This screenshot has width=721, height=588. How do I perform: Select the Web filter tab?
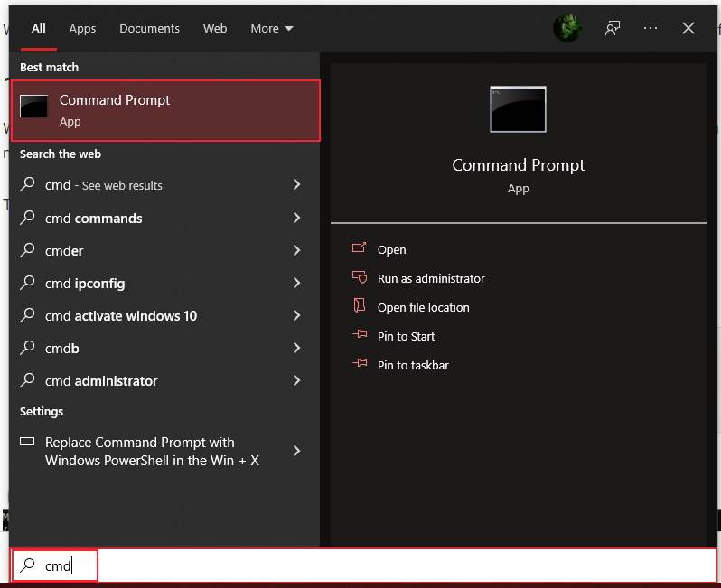point(215,28)
